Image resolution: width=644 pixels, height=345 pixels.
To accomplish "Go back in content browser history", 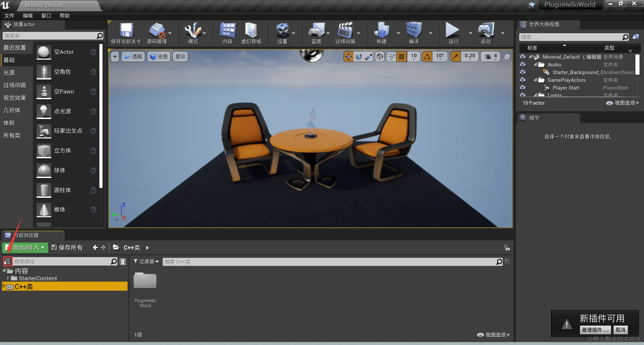I will [x=95, y=247].
